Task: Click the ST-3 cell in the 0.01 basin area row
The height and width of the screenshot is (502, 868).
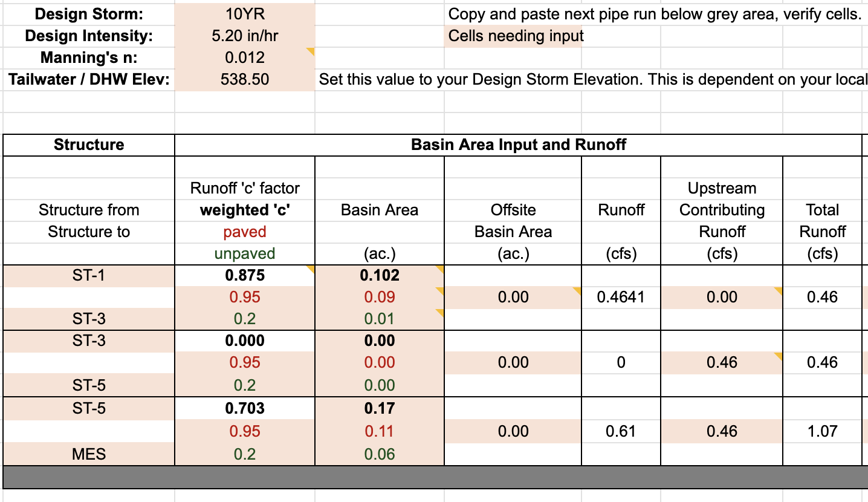Action: [x=89, y=319]
